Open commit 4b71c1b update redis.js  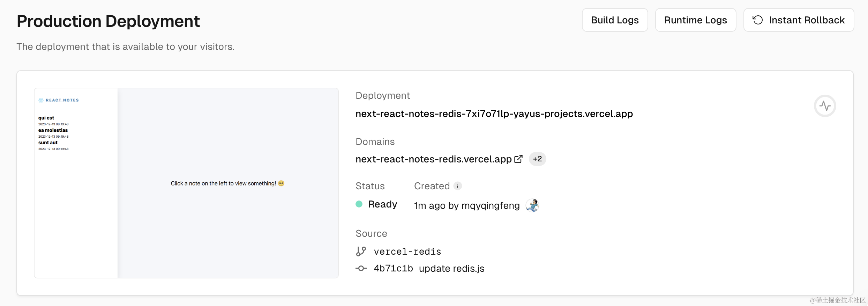429,268
